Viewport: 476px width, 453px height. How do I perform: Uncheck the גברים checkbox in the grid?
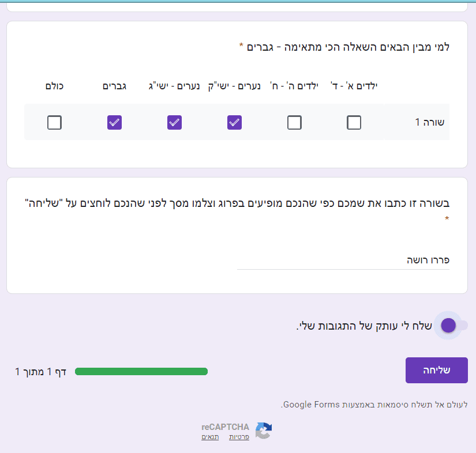pos(114,122)
